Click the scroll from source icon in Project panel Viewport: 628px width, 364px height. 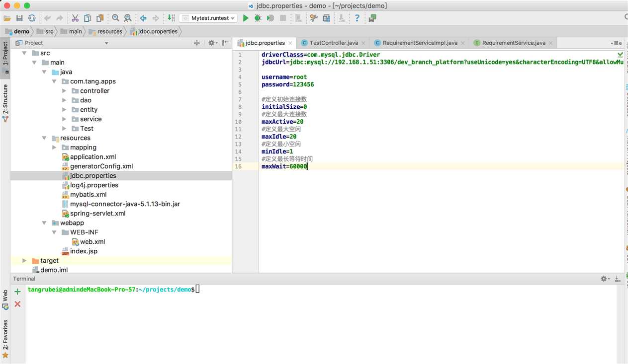[197, 43]
